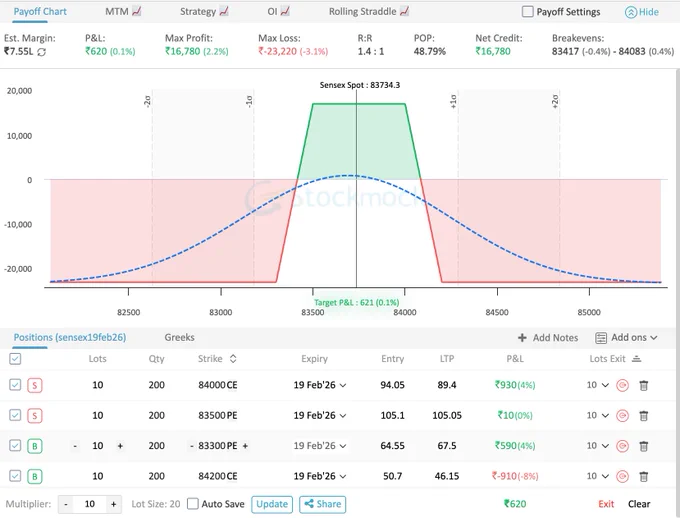The height and width of the screenshot is (518, 680).
Task: Enable the Auto Save checkbox
Action: click(x=193, y=504)
